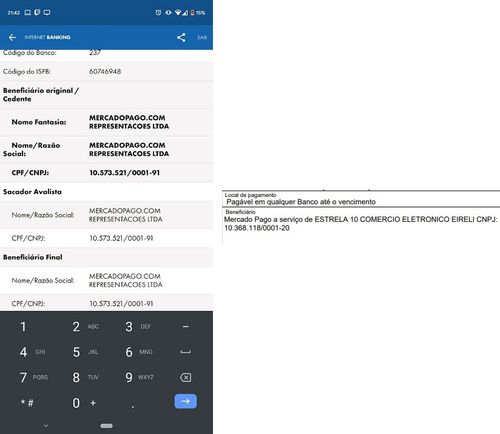Tap the SAIR button in the header

[x=202, y=37]
